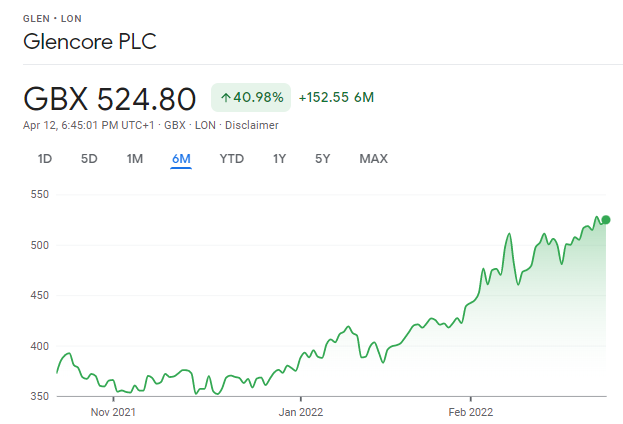Click the Nov 2021 axis label
The height and width of the screenshot is (424, 623).
113,412
